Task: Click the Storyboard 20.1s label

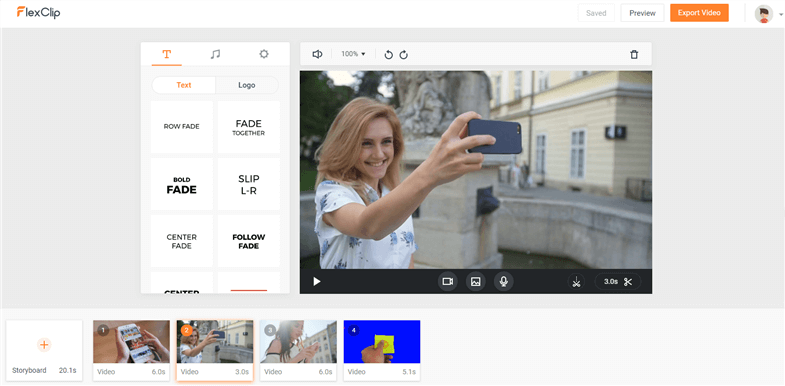Action: coord(44,370)
